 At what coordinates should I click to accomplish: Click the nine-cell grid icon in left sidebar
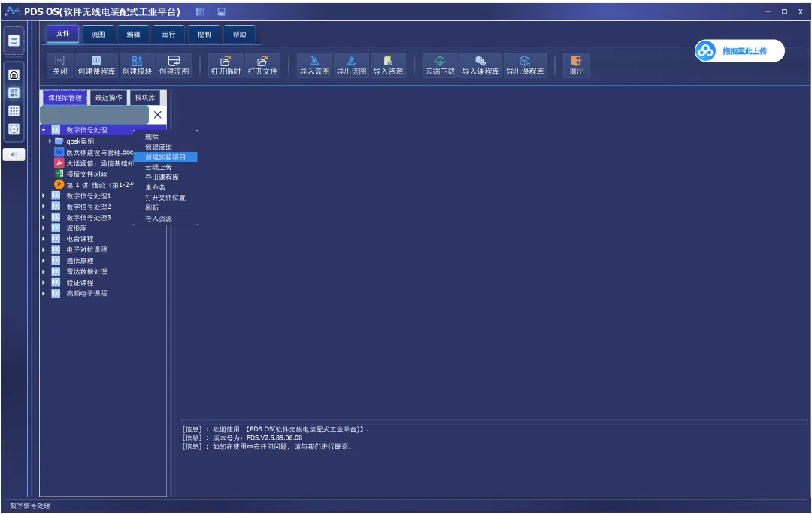click(x=14, y=110)
